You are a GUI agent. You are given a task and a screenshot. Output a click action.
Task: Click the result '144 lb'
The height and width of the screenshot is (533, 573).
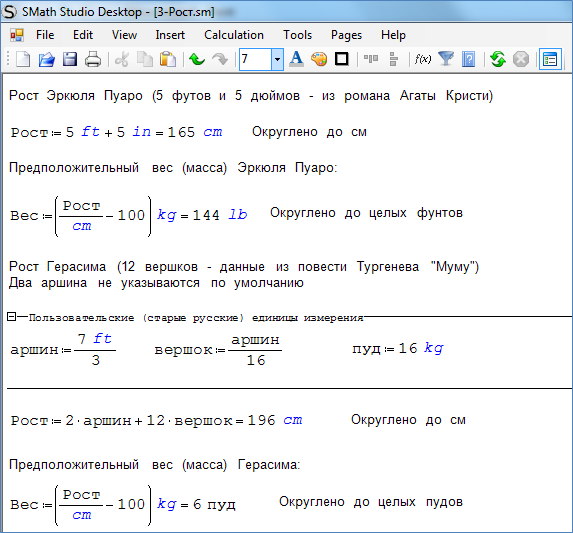(x=220, y=215)
